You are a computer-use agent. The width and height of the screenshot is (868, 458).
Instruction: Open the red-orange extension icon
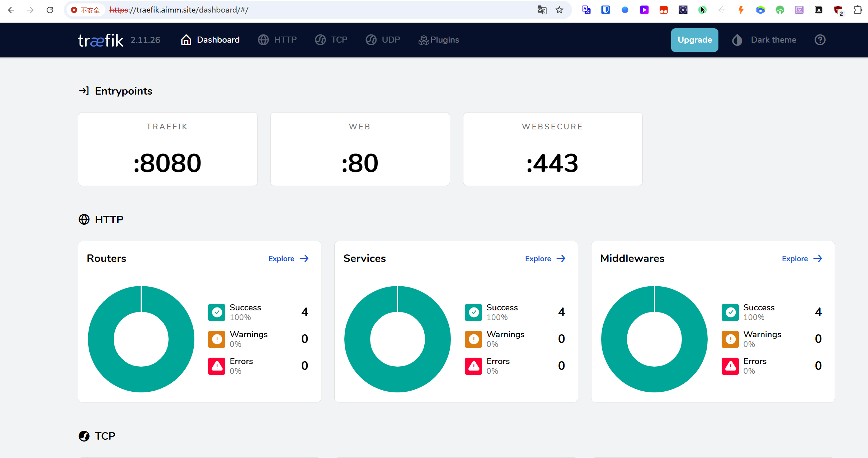coord(664,10)
